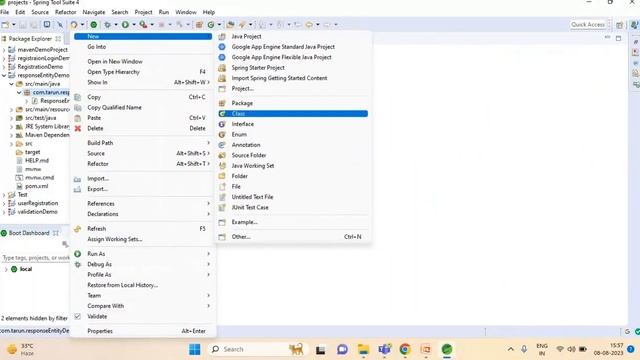This screenshot has width=640, height=360.
Task: Click the Quick Access search field
Action: coord(587,25)
